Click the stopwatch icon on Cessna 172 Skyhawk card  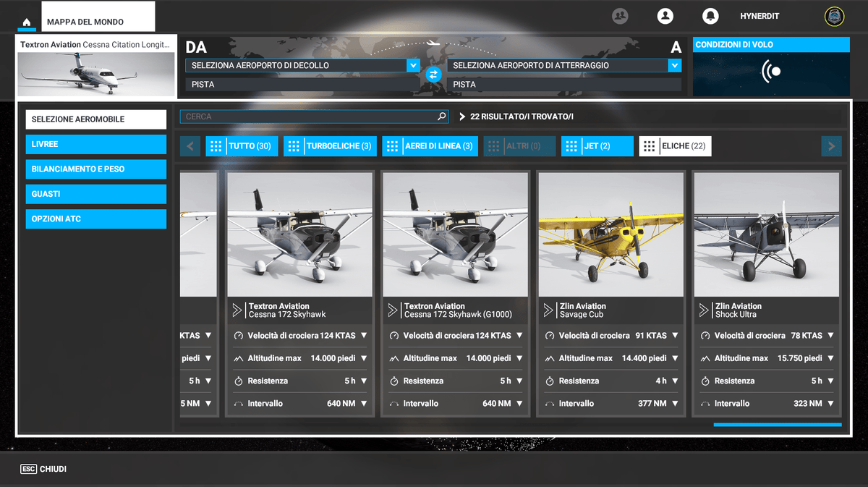(239, 381)
